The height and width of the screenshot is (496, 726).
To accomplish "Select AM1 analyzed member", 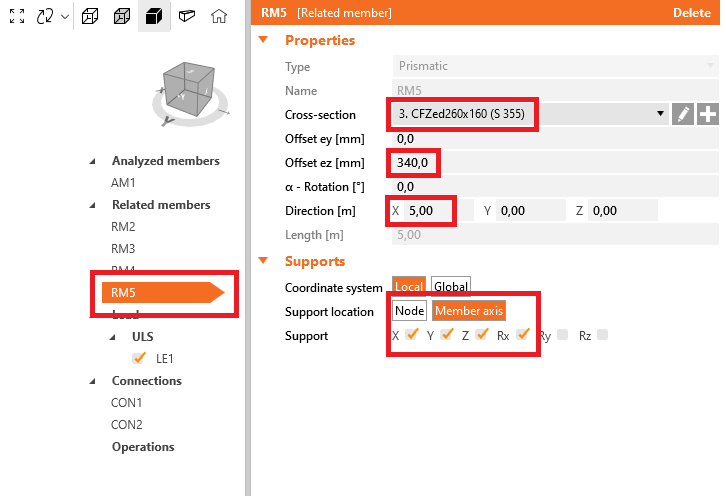I will [x=123, y=183].
